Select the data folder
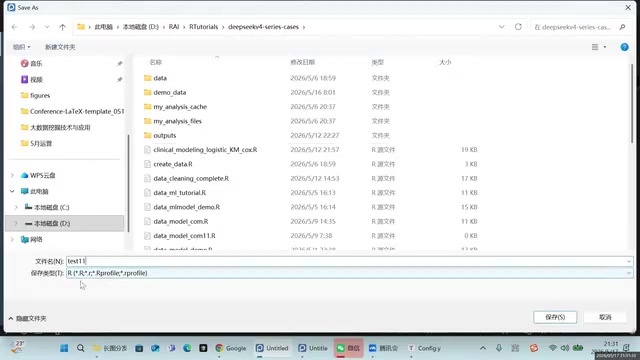Viewport: 640px width, 360px height. pos(160,78)
